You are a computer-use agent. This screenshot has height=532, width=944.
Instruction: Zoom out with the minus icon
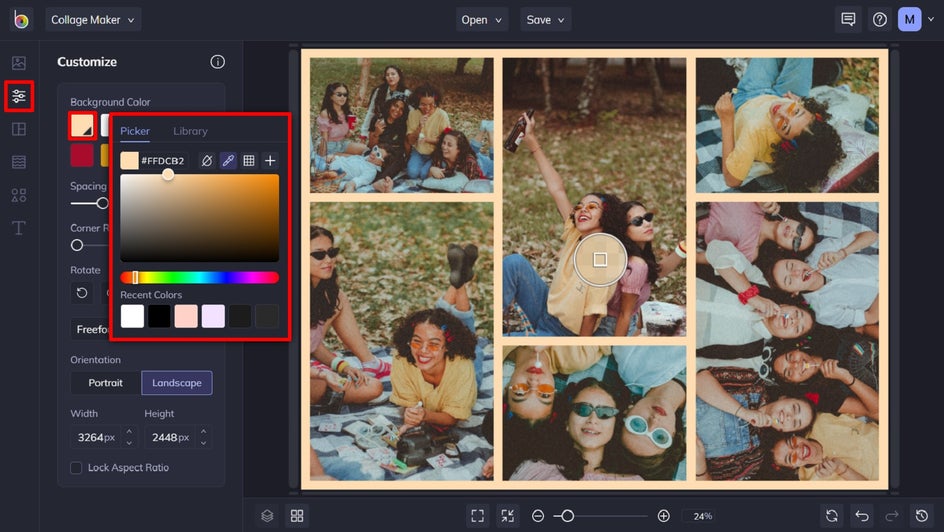click(538, 516)
